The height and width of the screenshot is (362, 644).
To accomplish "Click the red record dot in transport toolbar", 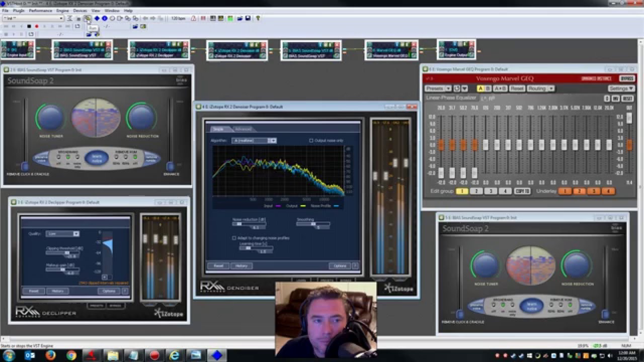I will tap(37, 26).
